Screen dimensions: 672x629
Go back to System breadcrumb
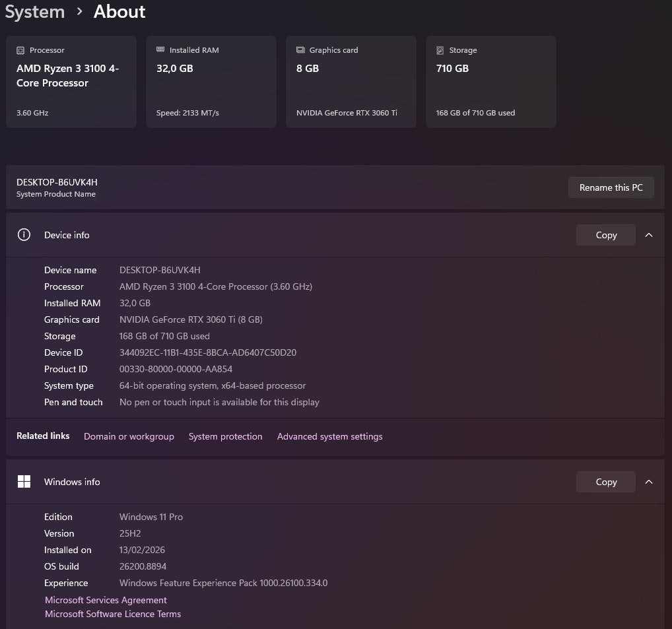35,12
